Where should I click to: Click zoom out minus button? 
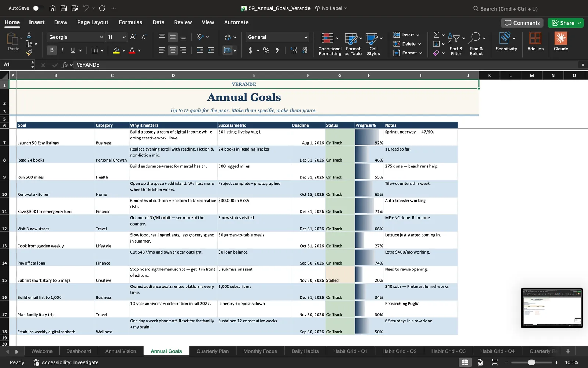507,362
